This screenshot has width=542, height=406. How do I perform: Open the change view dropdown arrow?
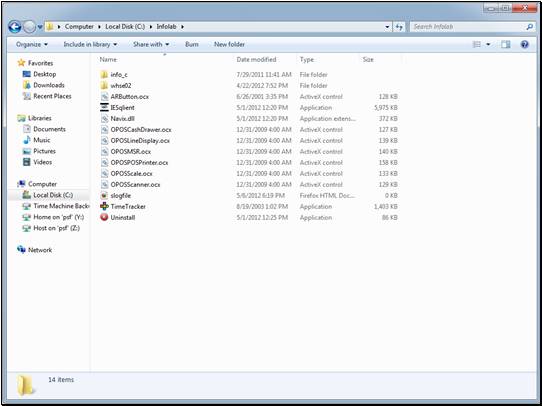[x=488, y=44]
